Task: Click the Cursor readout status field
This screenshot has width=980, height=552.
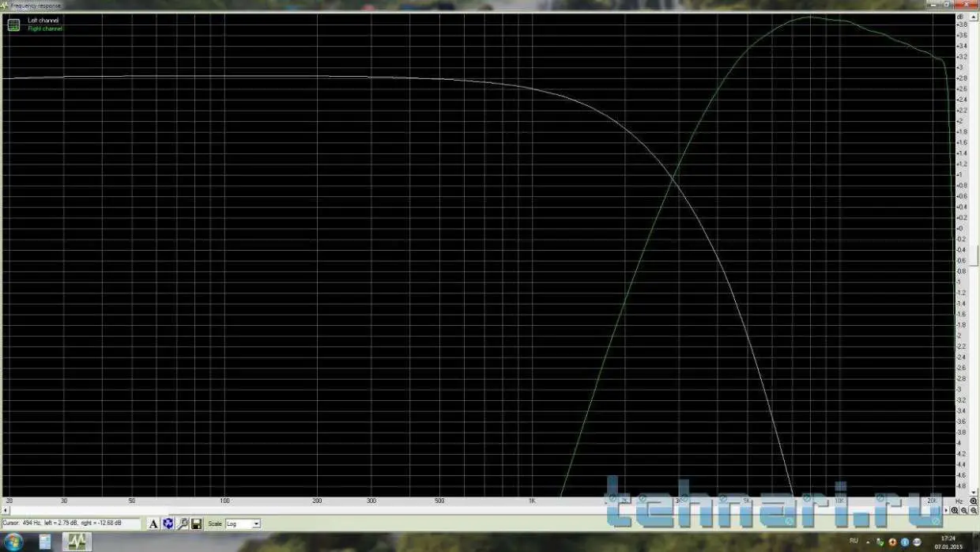Action: coord(71,524)
